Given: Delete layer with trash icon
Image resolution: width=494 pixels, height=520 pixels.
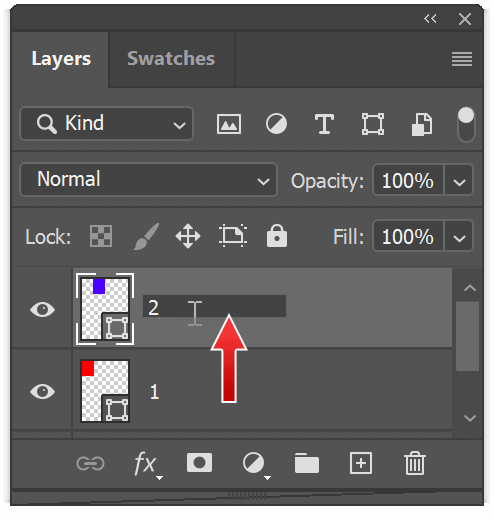Looking at the screenshot, I should (415, 463).
